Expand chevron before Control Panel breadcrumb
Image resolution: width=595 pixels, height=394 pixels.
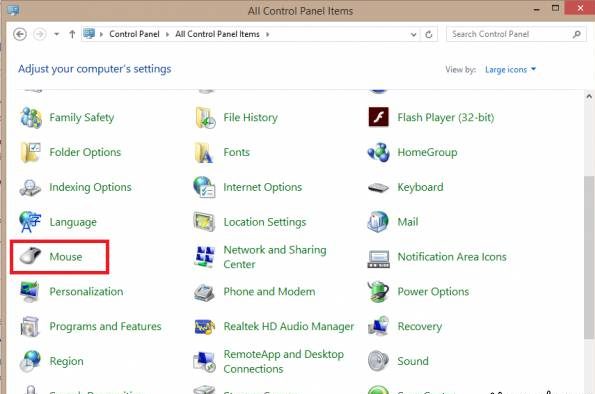click(x=101, y=34)
